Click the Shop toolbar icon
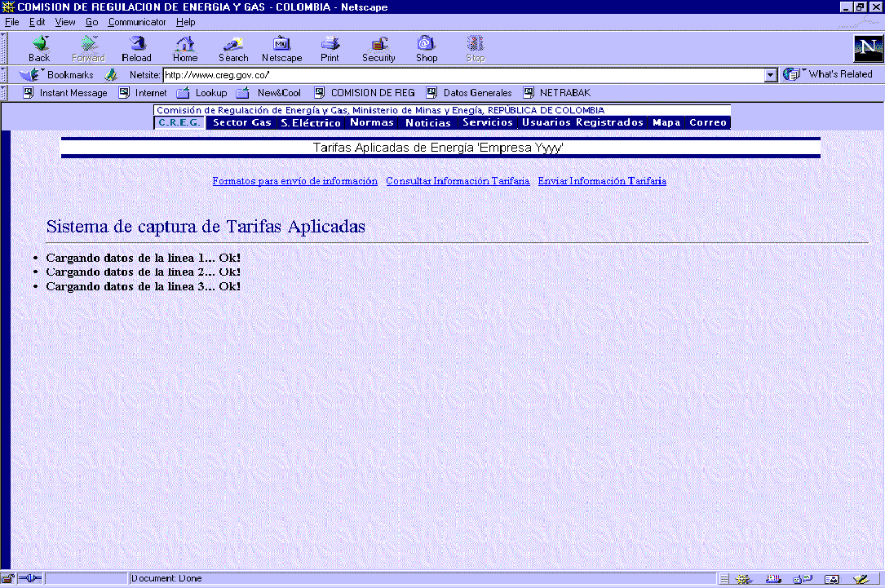The width and height of the screenshot is (885, 588). coord(427,47)
